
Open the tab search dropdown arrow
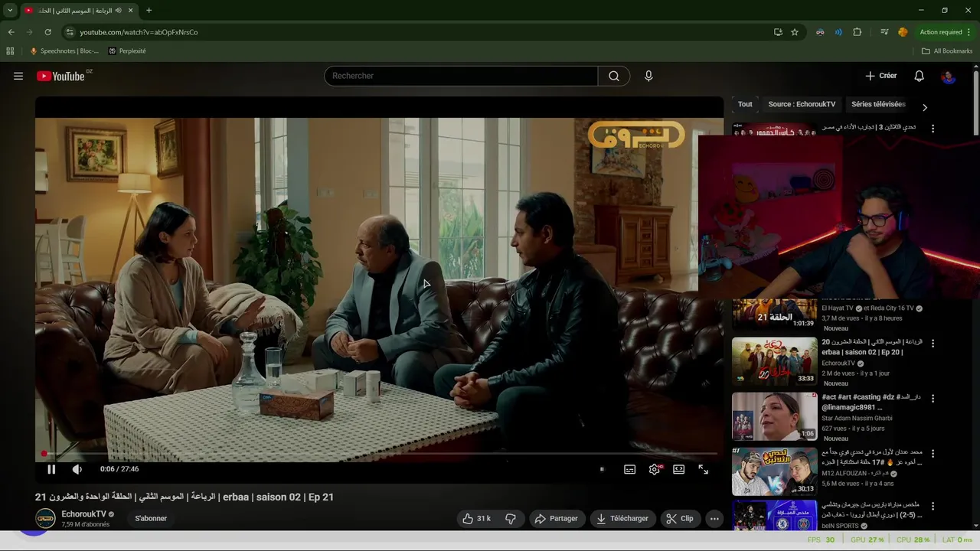point(10,10)
